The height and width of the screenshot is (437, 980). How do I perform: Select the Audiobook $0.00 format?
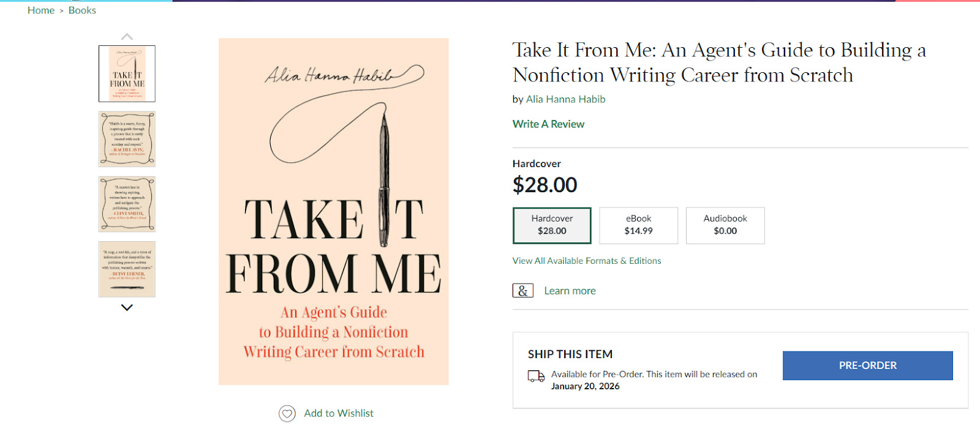[725, 225]
